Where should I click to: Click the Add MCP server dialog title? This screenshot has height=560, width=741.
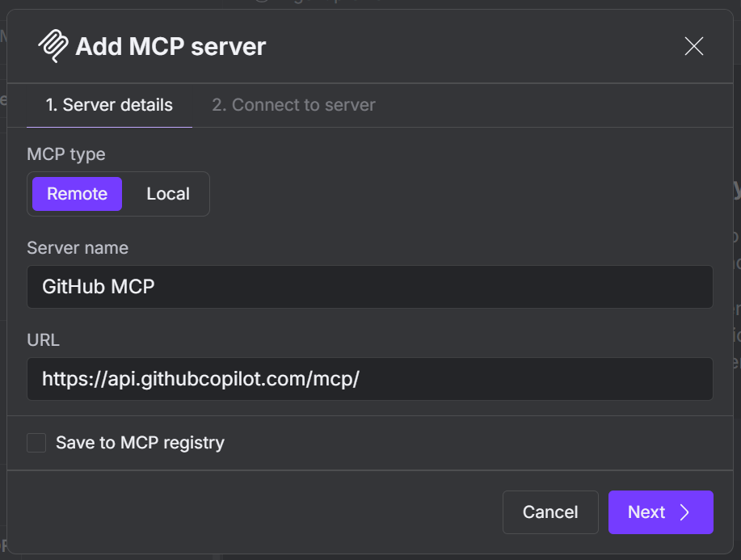click(x=169, y=46)
